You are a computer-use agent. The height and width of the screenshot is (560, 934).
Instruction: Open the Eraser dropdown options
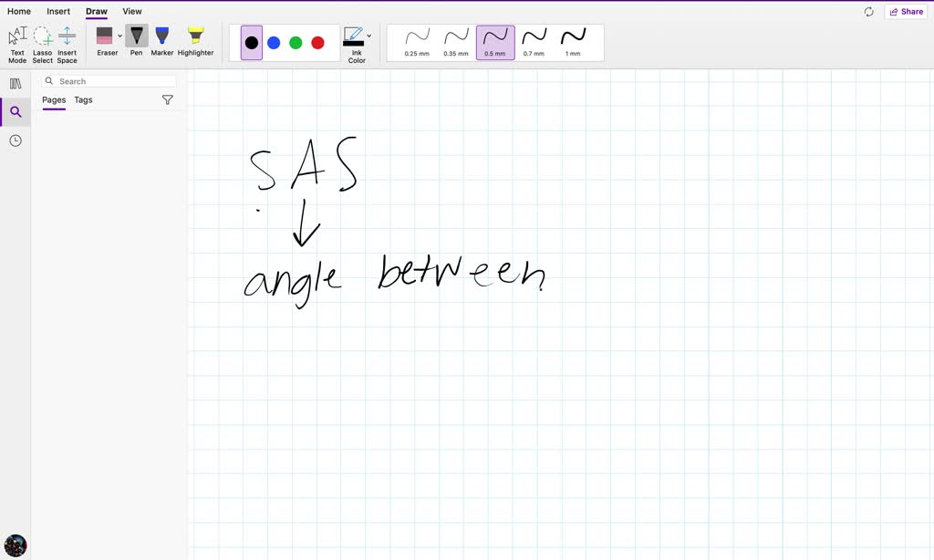[119, 36]
